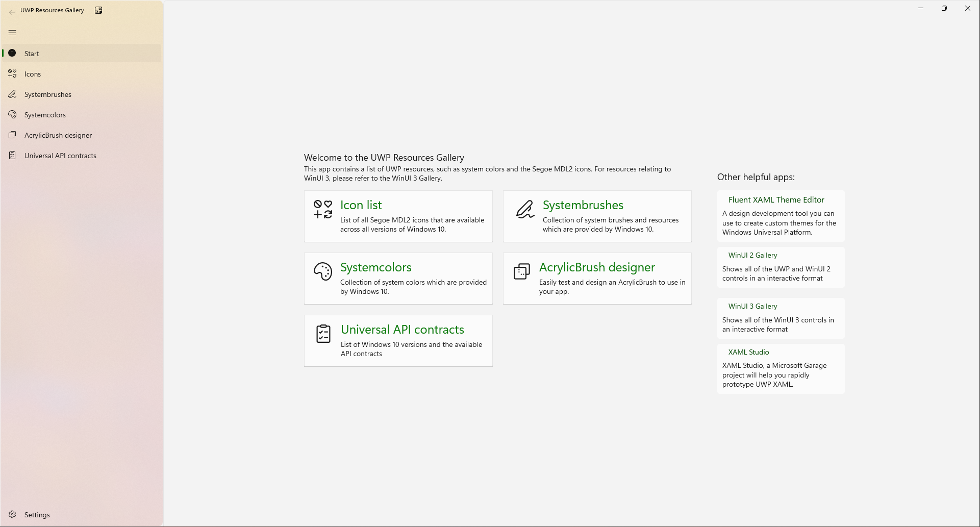980x527 pixels.
Task: Click 'Welcome to the UWP Resources Gallery' heading
Action: click(384, 158)
